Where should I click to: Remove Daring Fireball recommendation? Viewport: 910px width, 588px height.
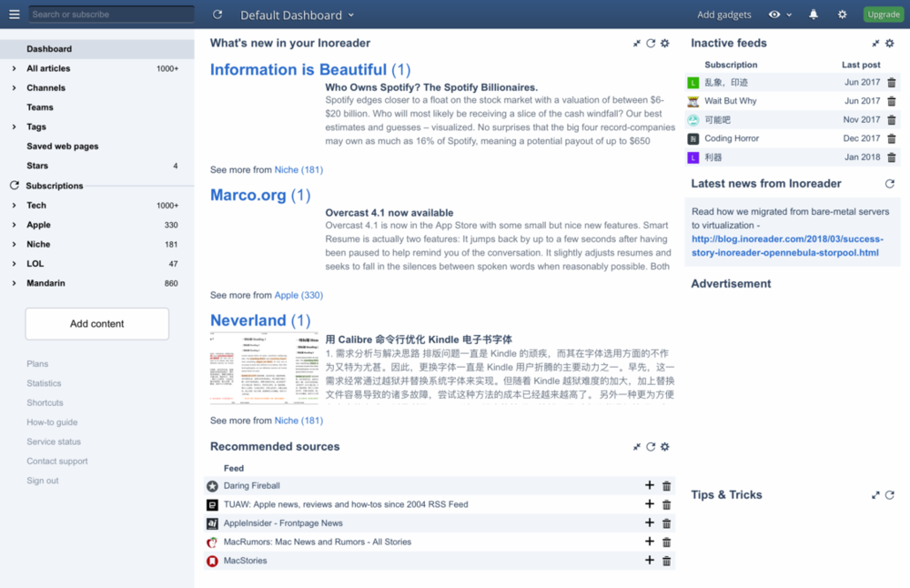666,486
